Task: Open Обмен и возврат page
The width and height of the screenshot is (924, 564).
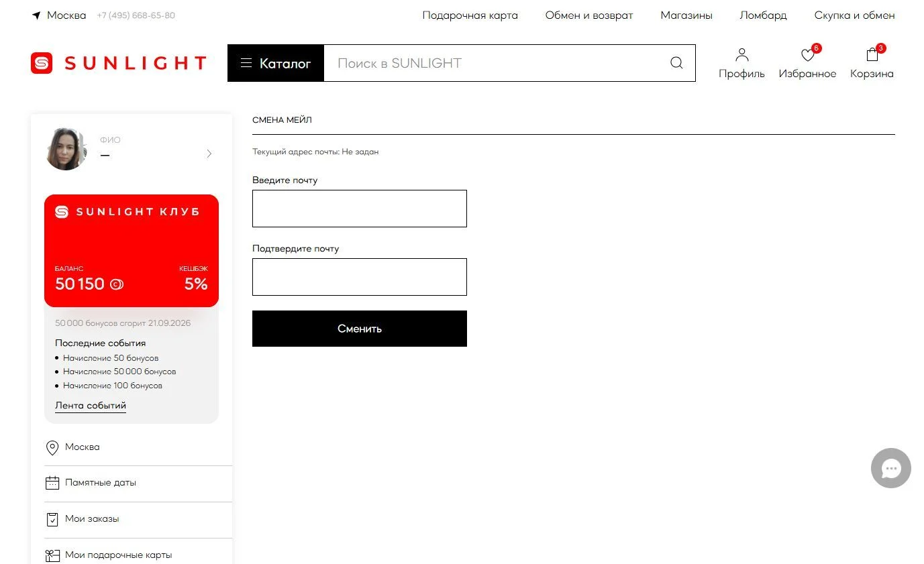Action: pyautogui.click(x=589, y=15)
